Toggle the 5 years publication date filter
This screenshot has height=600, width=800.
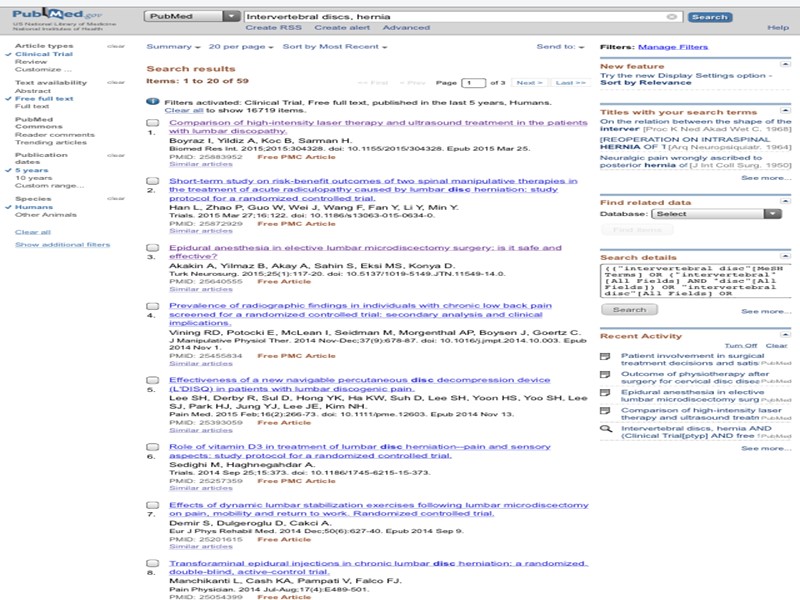(x=32, y=170)
